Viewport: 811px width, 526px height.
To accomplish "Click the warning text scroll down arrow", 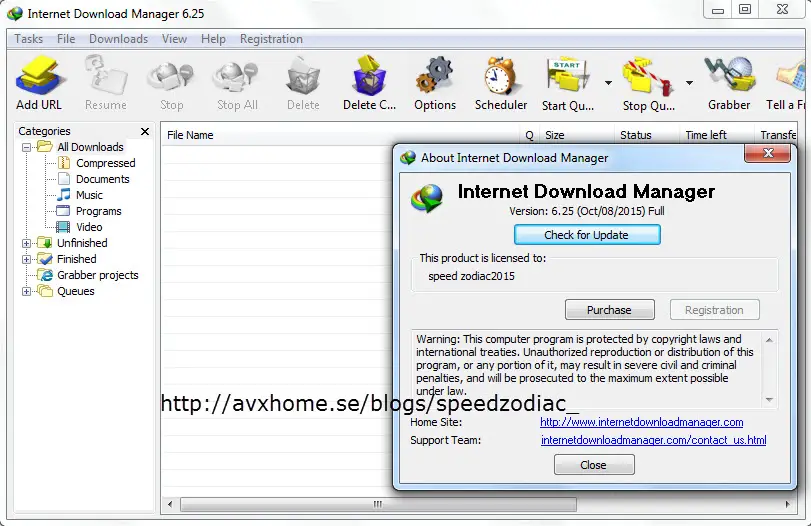I will 769,400.
